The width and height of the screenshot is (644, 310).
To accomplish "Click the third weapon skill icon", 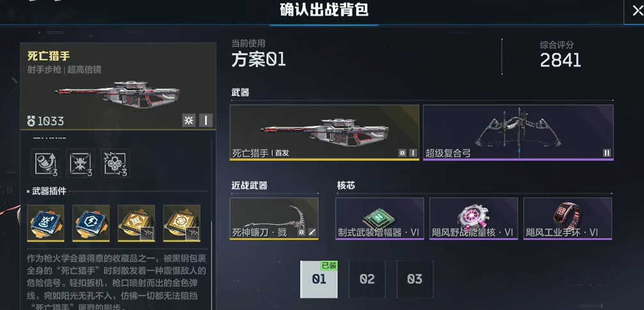I will 115,163.
